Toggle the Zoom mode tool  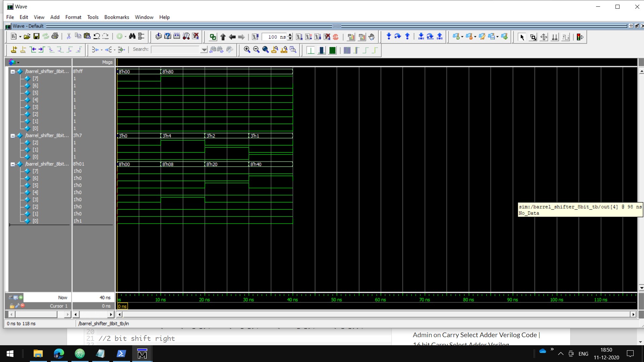tap(533, 37)
